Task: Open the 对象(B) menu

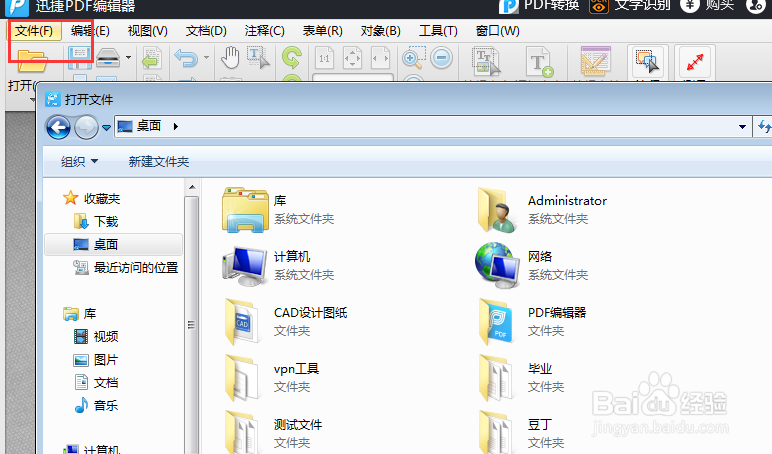Action: coord(381,31)
